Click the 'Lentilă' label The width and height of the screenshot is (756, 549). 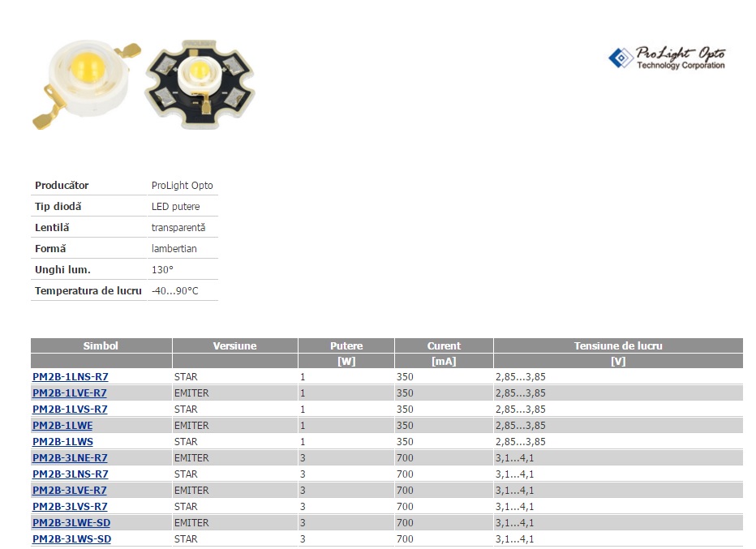(x=52, y=228)
